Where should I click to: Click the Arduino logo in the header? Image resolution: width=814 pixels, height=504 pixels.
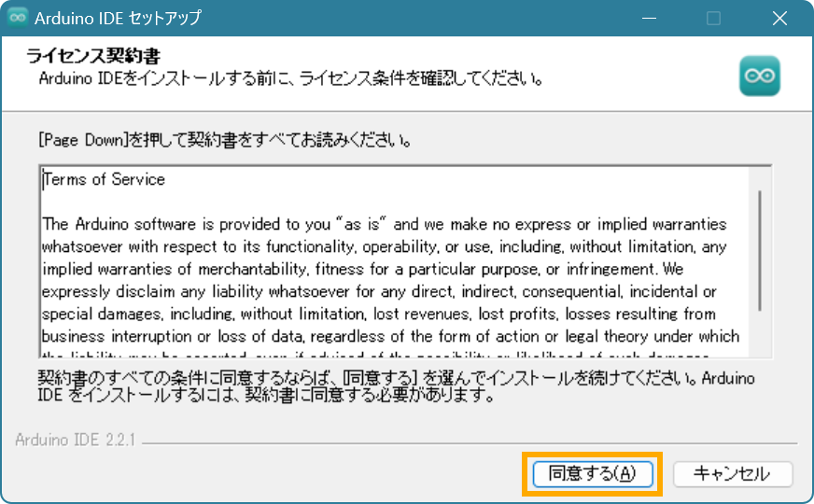coord(760,76)
